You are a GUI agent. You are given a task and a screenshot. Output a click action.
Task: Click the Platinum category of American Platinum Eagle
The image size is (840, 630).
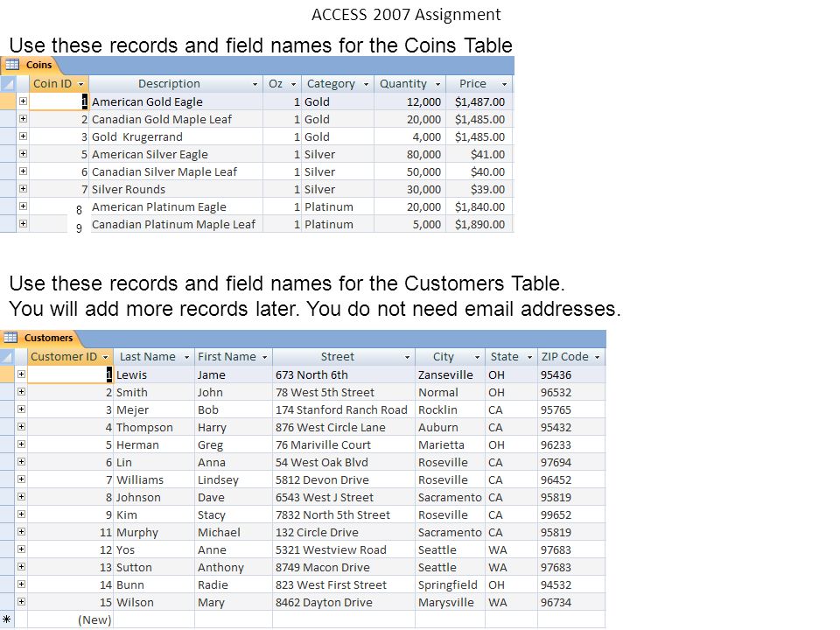point(338,206)
